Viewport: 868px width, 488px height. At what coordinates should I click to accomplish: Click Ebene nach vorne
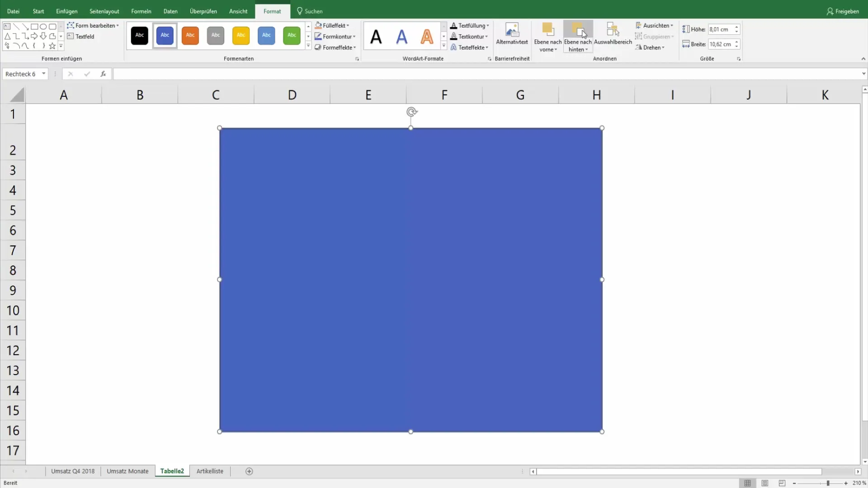[548, 37]
